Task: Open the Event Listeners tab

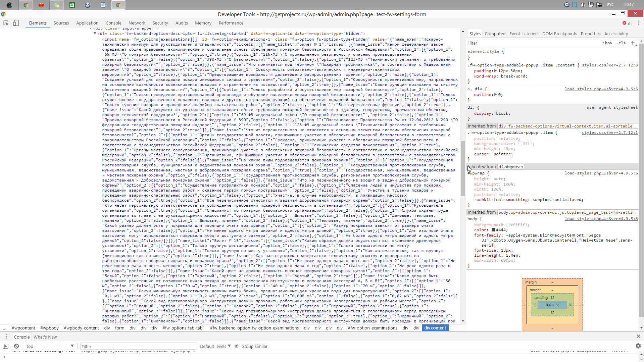Action: (524, 34)
